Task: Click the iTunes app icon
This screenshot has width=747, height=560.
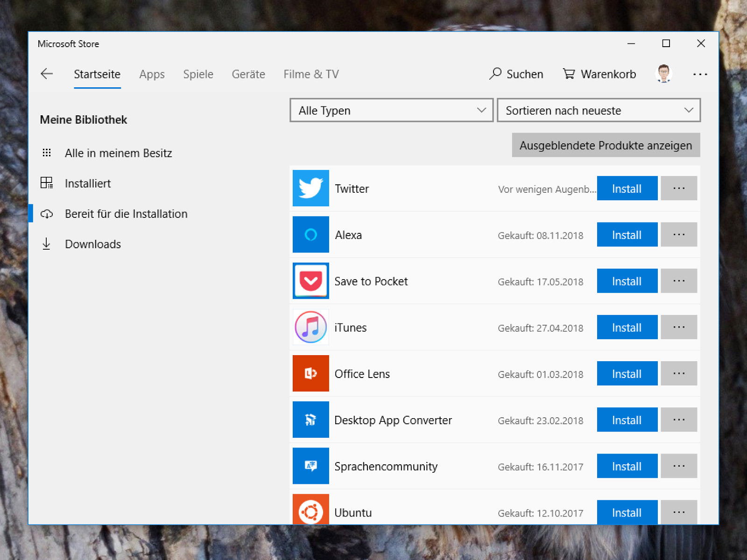Action: click(x=311, y=327)
